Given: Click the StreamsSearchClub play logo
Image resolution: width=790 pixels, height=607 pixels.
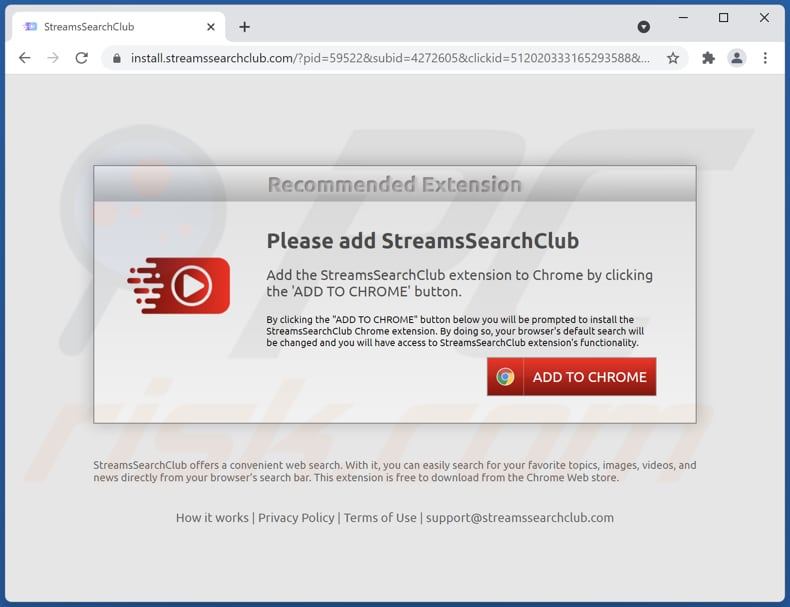Looking at the screenshot, I should 179,286.
